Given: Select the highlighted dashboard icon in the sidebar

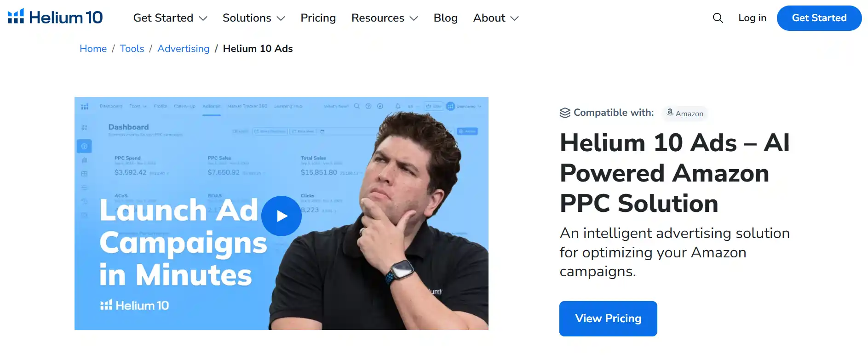Looking at the screenshot, I should click(x=84, y=146).
